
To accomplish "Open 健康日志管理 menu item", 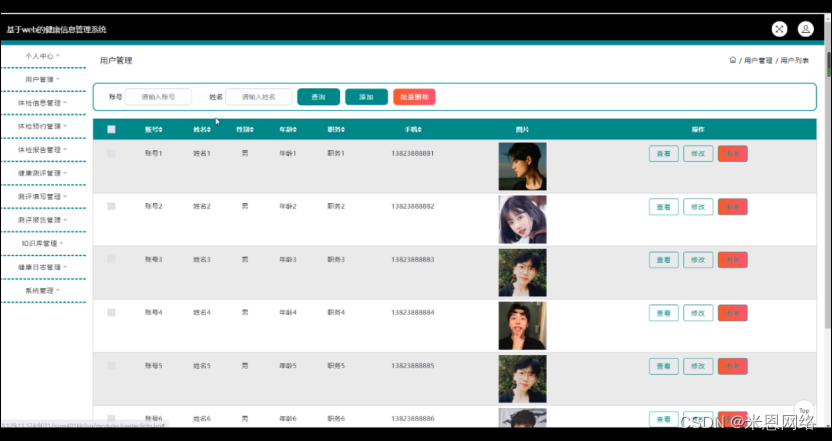I will [x=42, y=267].
